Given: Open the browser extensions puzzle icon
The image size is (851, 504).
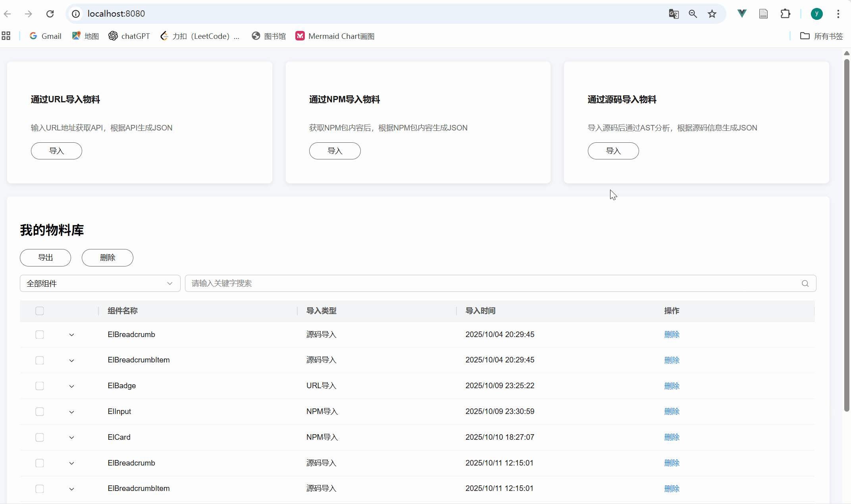Looking at the screenshot, I should [x=785, y=14].
